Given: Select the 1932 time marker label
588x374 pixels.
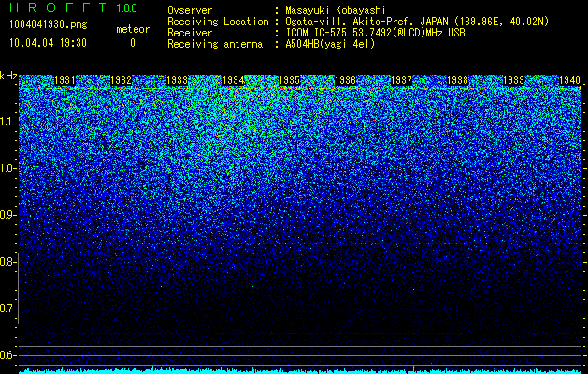Looking at the screenshot, I should point(122,80).
